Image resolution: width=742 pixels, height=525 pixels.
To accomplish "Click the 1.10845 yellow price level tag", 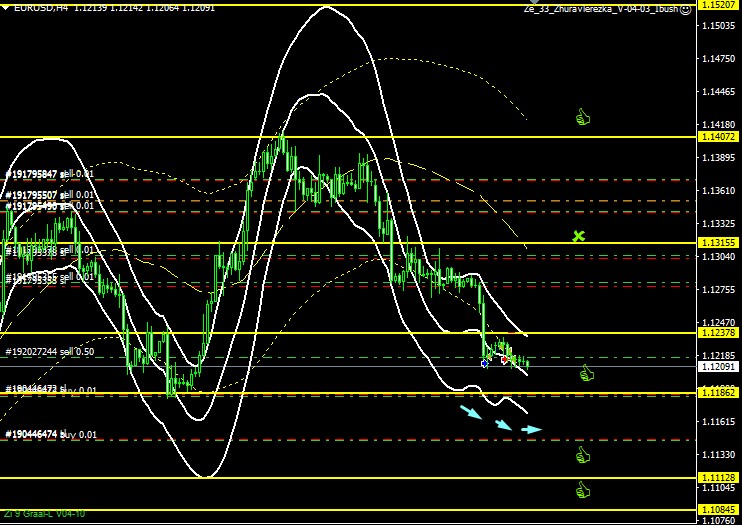I will 718,510.
